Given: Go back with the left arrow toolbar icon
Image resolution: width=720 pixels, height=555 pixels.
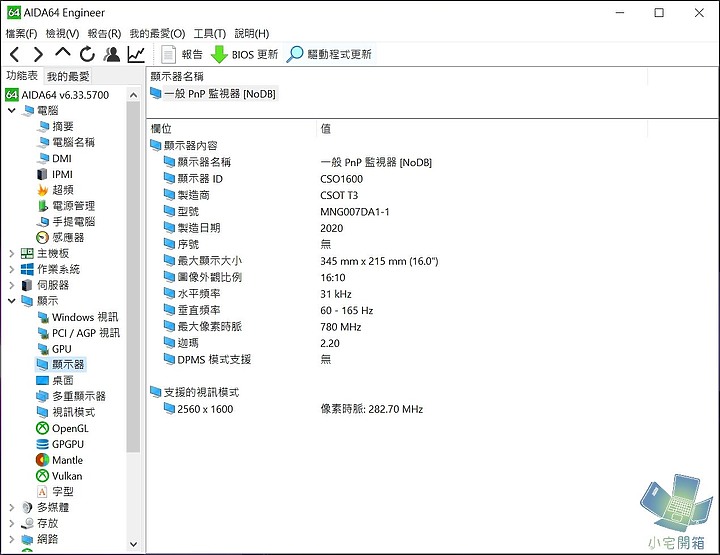Looking at the screenshot, I should (15, 55).
